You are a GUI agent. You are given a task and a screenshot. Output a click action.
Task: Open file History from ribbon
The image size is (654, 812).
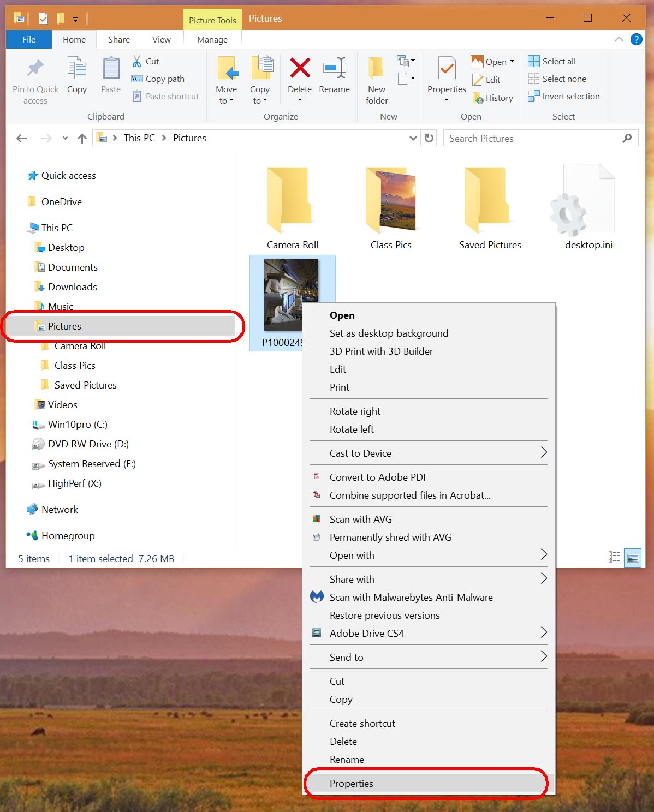[493, 98]
